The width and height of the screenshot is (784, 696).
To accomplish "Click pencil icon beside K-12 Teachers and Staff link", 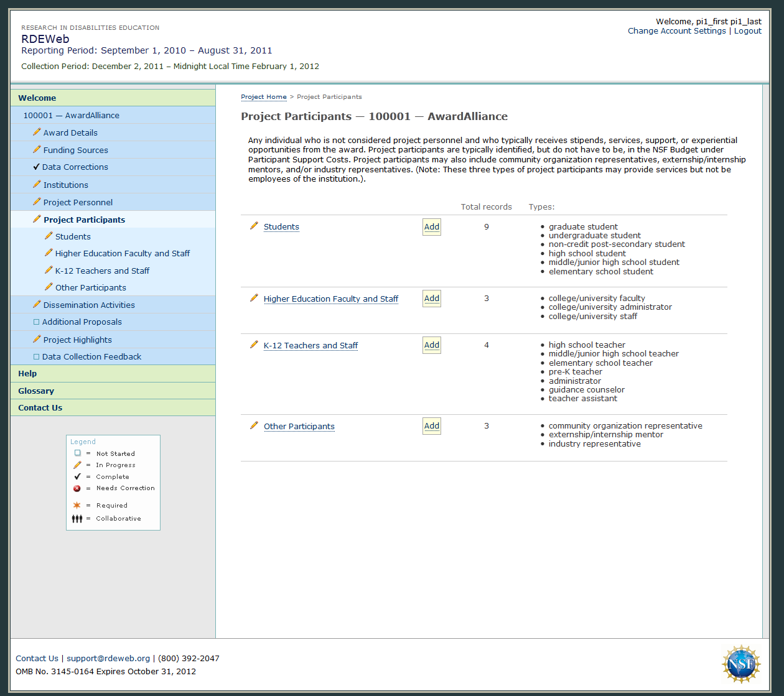I will pyautogui.click(x=254, y=345).
